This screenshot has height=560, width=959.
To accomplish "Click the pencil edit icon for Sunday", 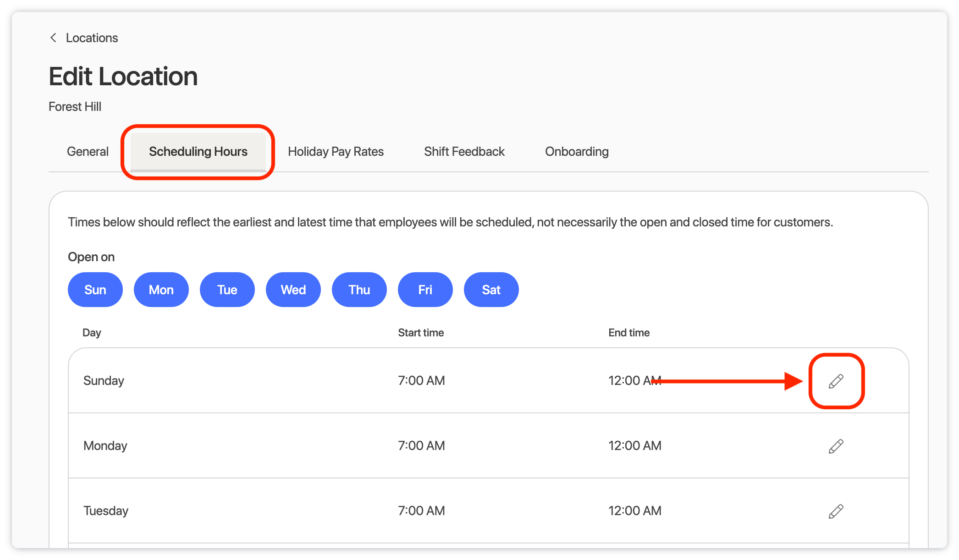I will [x=836, y=381].
